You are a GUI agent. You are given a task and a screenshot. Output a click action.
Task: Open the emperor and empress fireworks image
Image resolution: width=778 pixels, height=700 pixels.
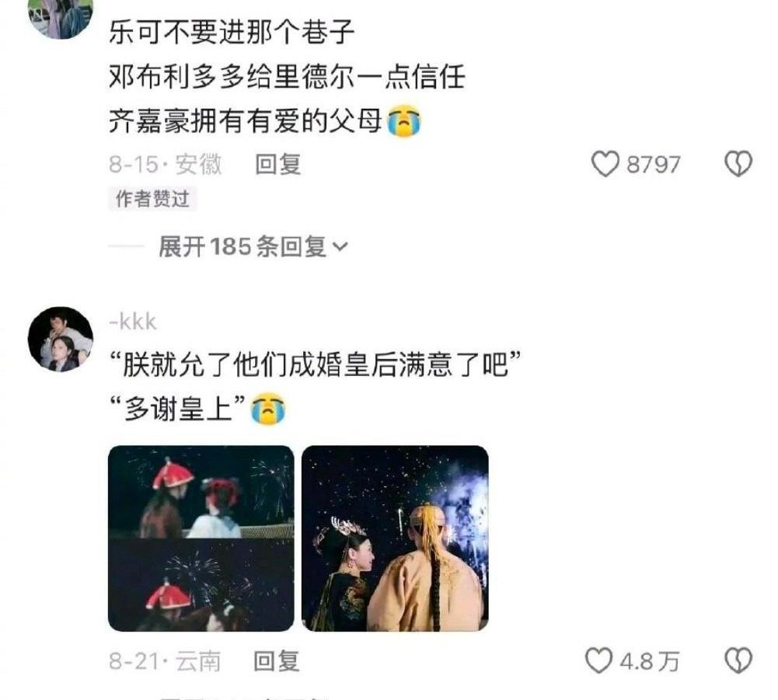tap(395, 538)
